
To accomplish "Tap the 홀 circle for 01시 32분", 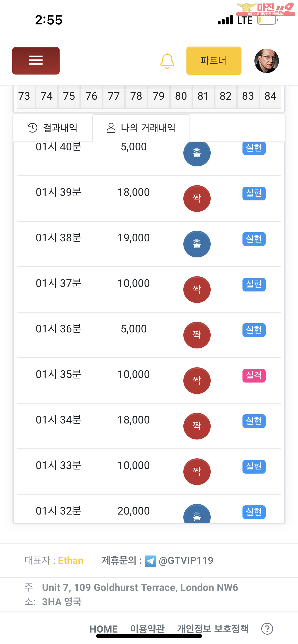I will (197, 514).
